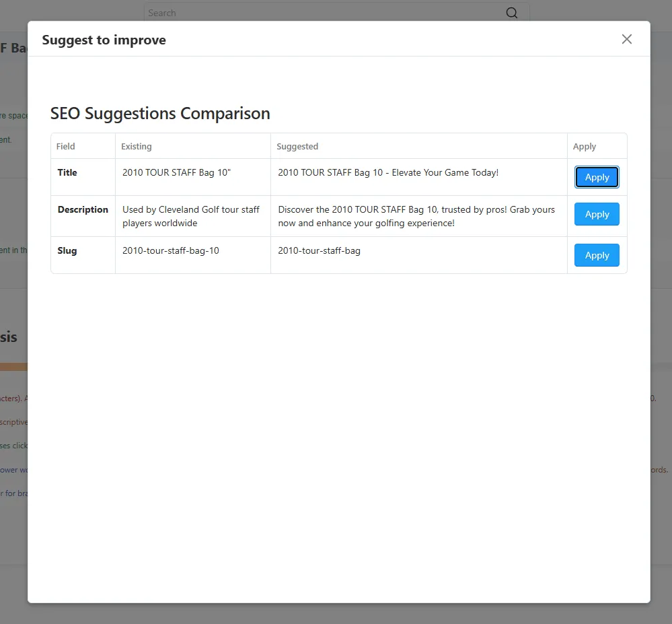The width and height of the screenshot is (672, 624).
Task: Apply the suggested Description
Action: [597, 214]
